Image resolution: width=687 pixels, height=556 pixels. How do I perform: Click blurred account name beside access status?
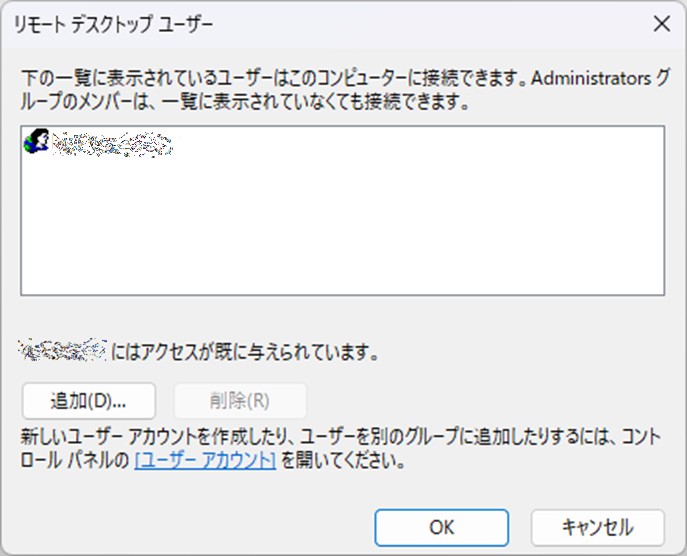tap(63, 350)
